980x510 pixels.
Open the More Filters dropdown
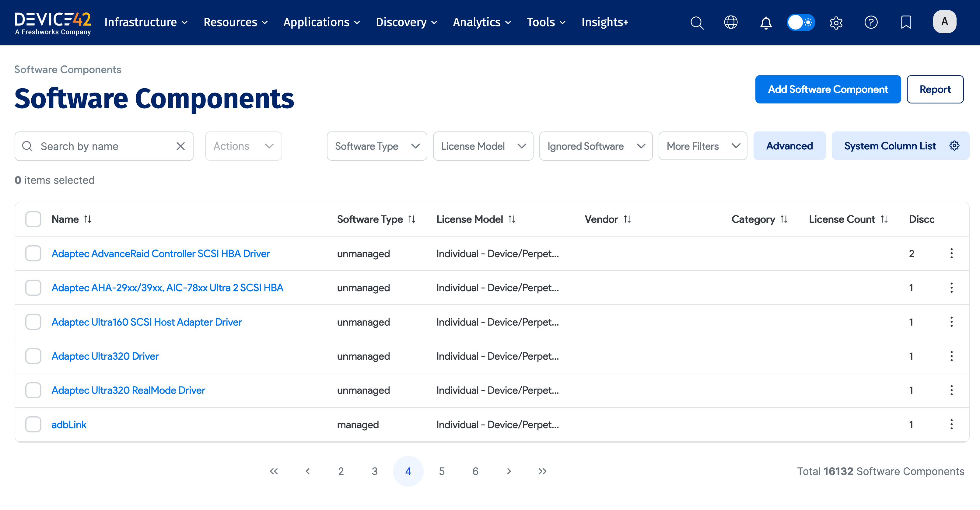pyautogui.click(x=703, y=146)
